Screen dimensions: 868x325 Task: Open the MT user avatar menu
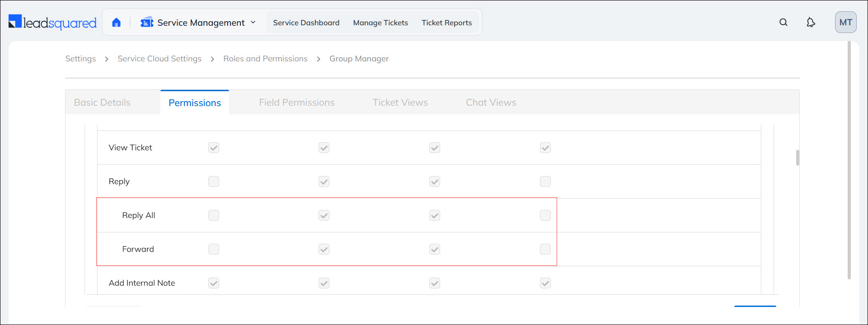846,22
